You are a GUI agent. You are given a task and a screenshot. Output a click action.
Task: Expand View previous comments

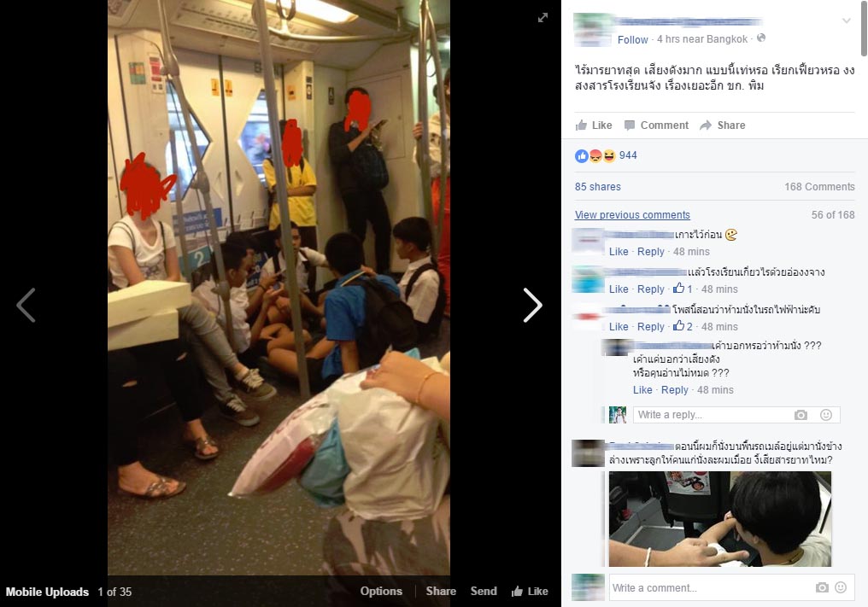[632, 214]
